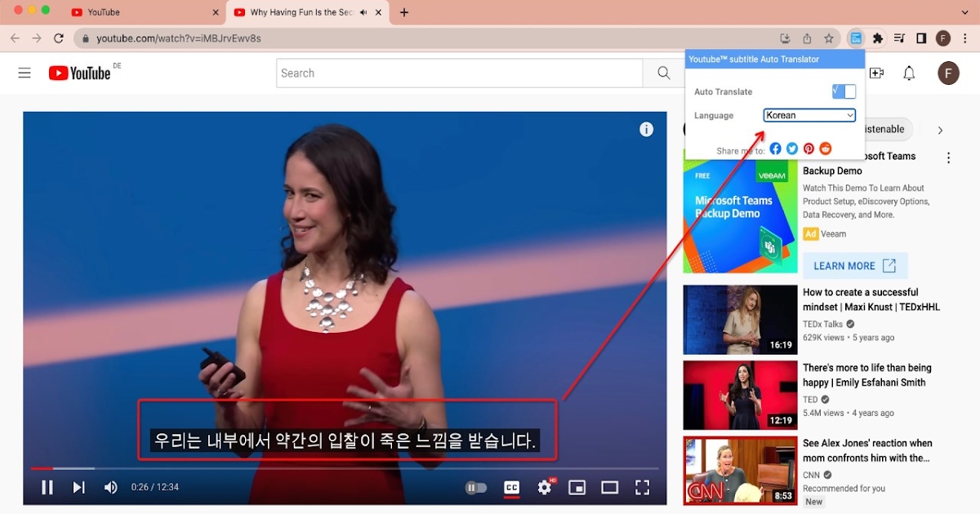Viewport: 980px width, 514px height.
Task: Open YouTube notifications bell
Action: pyautogui.click(x=909, y=73)
